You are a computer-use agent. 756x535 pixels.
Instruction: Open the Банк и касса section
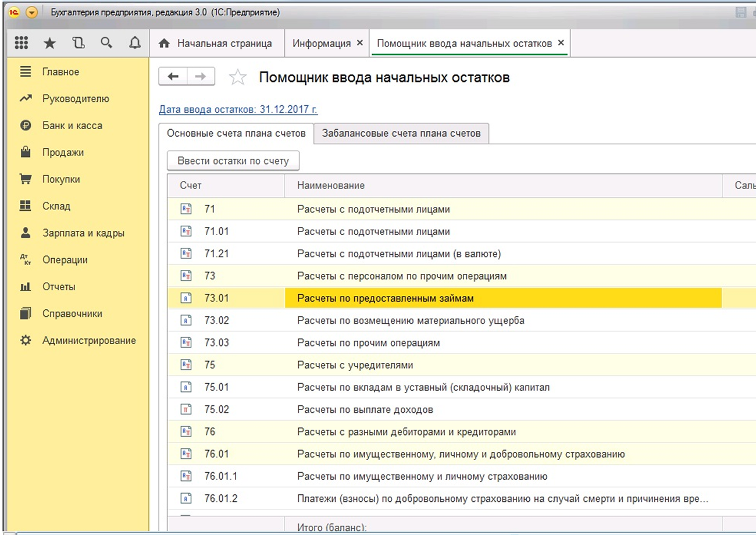[x=72, y=126]
